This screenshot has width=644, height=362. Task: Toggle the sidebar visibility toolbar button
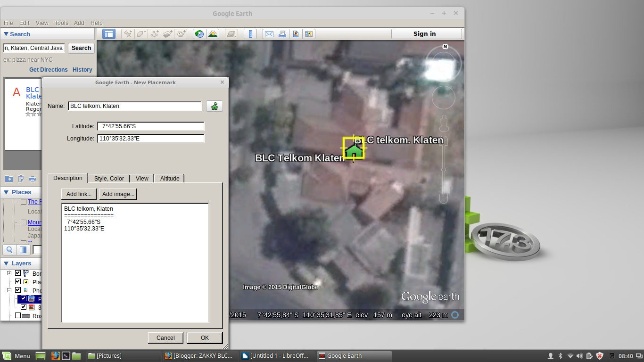[109, 34]
